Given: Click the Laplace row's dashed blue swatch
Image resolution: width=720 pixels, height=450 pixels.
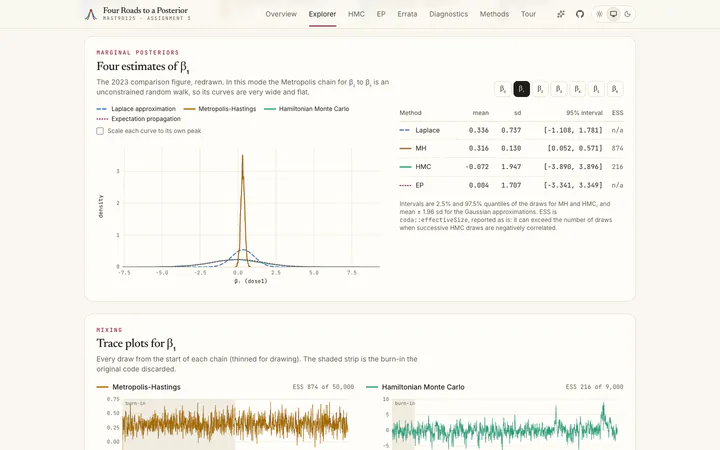Looking at the screenshot, I should click(x=405, y=130).
